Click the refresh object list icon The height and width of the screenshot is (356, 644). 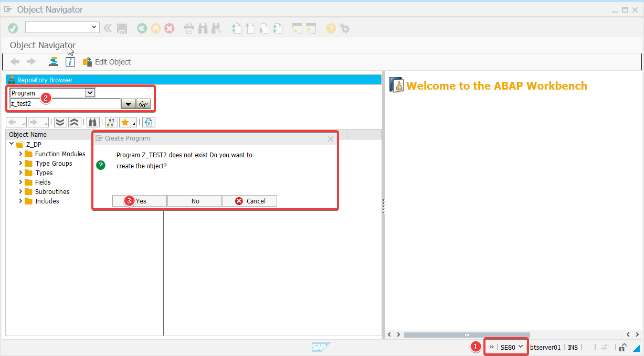tap(147, 122)
